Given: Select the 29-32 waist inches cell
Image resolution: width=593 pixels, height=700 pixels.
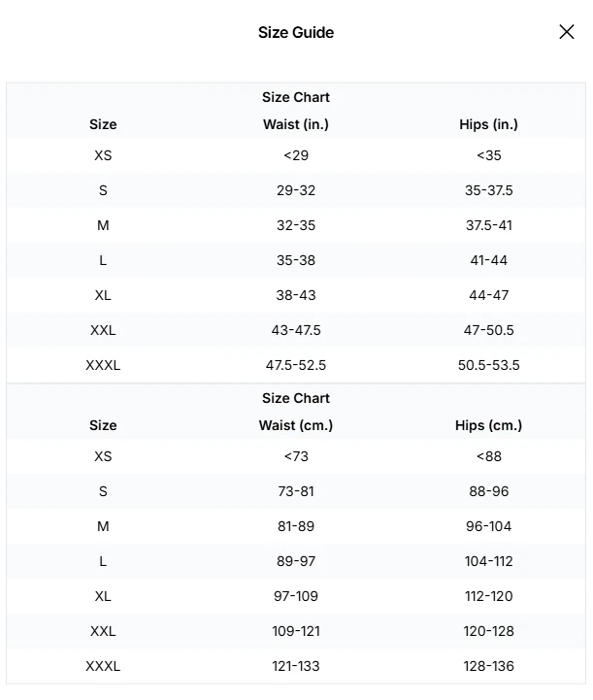Looking at the screenshot, I should pyautogui.click(x=296, y=190).
